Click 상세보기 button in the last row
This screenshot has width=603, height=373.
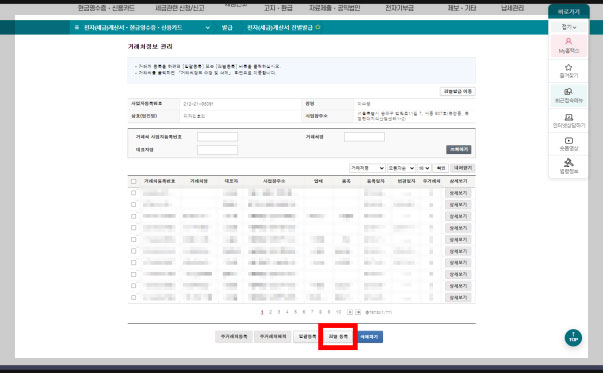pos(458,298)
